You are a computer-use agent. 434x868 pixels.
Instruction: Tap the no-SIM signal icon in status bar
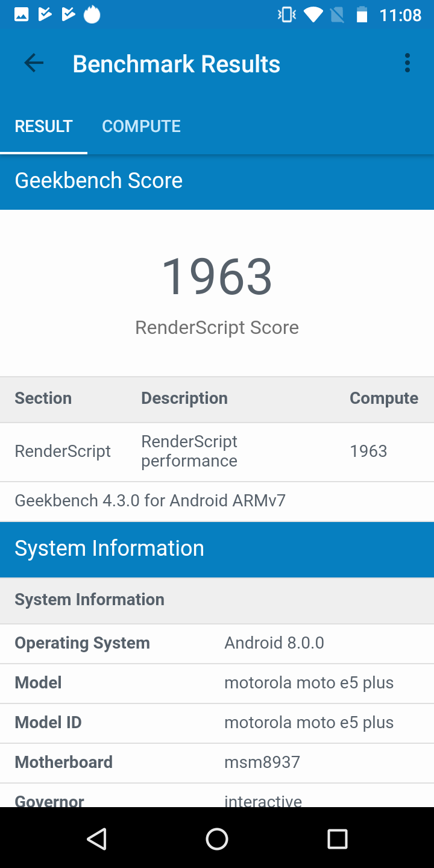pos(337,14)
